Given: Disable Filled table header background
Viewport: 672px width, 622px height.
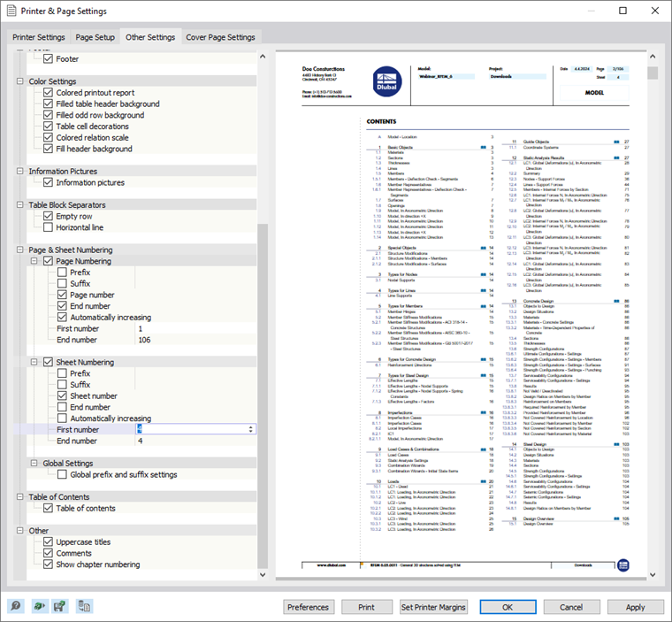Looking at the screenshot, I should tap(48, 104).
